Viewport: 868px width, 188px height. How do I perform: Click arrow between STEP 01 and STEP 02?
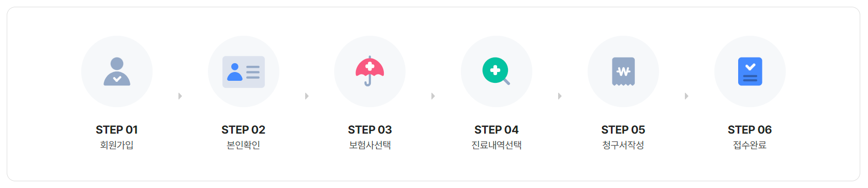click(x=180, y=96)
